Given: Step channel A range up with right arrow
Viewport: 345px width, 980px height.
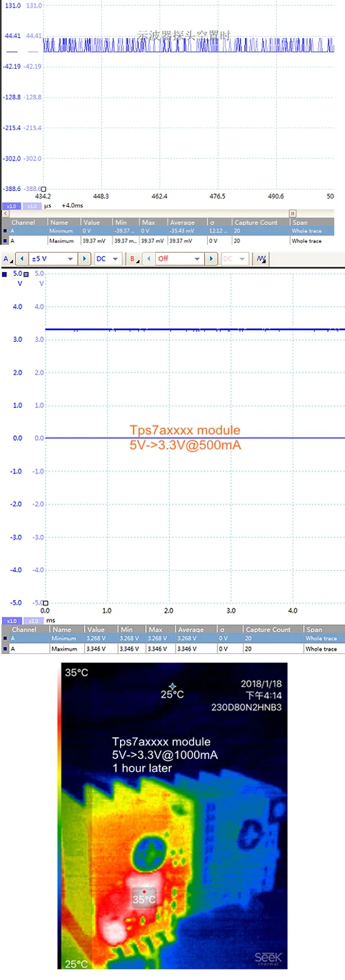Looking at the screenshot, I should [x=83, y=259].
